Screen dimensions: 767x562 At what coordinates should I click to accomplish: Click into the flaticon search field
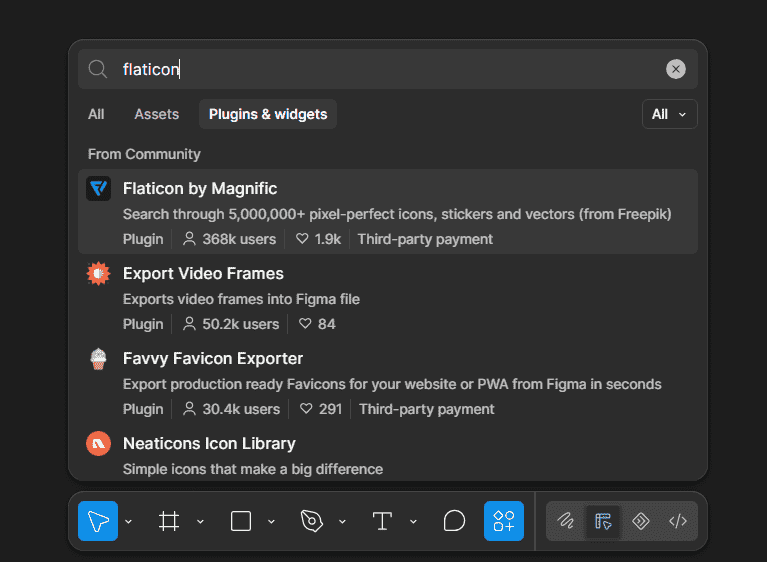387,69
